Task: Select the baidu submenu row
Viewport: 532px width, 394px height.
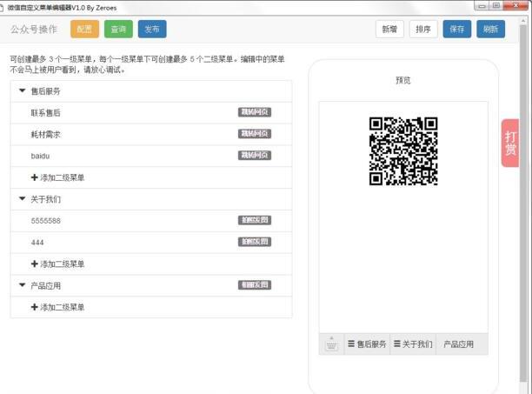Action: click(x=151, y=156)
